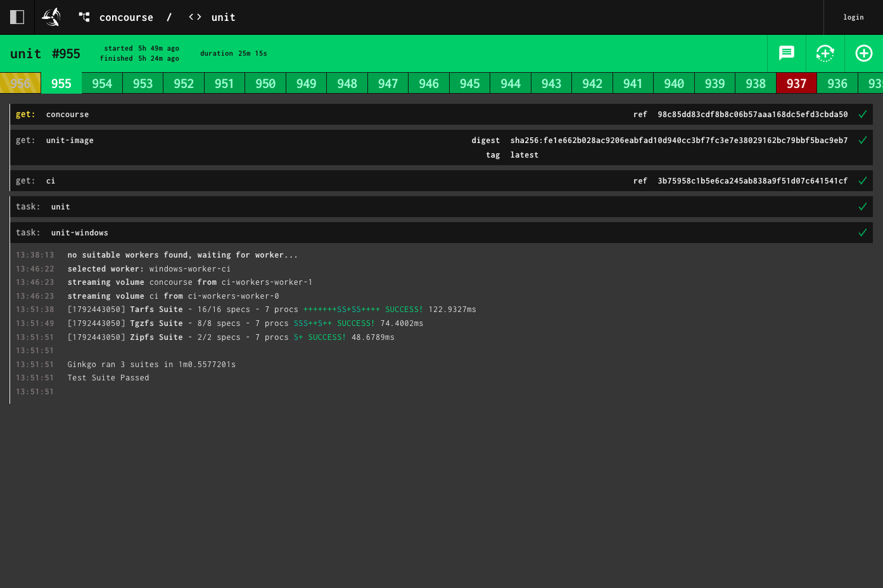883x588 pixels.
Task: Click the 'Ginkgo ran 3 suites' line
Action: point(151,365)
